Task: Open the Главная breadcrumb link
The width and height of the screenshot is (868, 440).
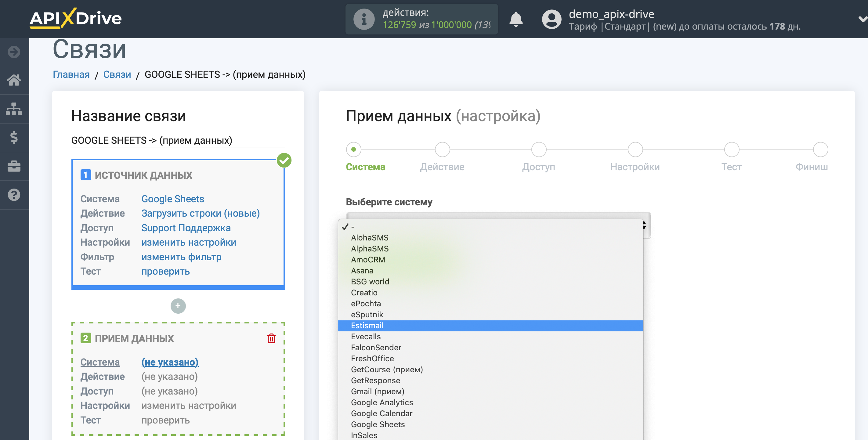Action: (71, 74)
